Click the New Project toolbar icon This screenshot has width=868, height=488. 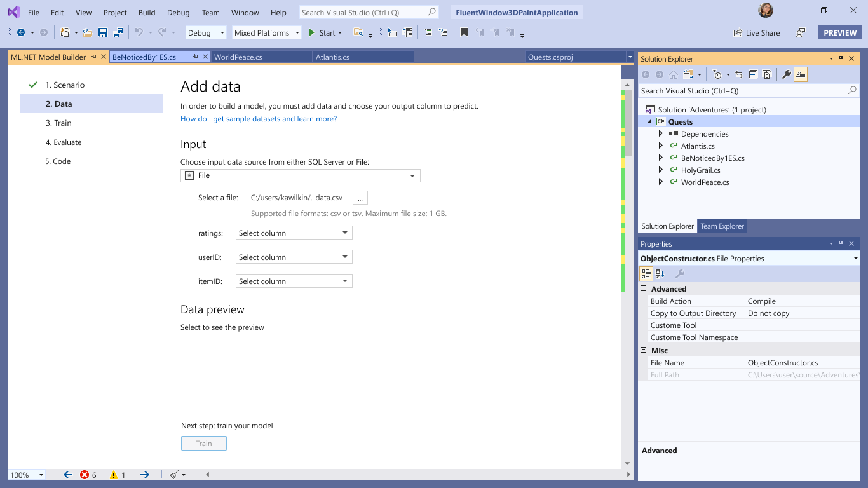(x=65, y=32)
